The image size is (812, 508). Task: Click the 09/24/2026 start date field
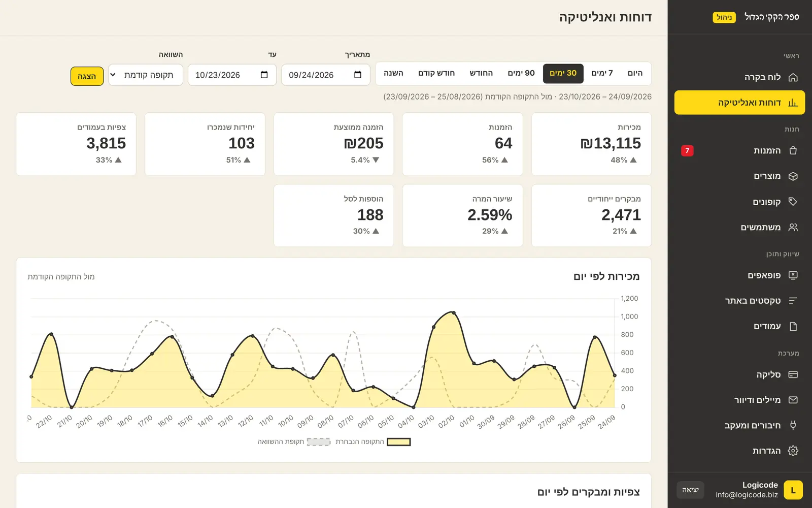point(326,75)
